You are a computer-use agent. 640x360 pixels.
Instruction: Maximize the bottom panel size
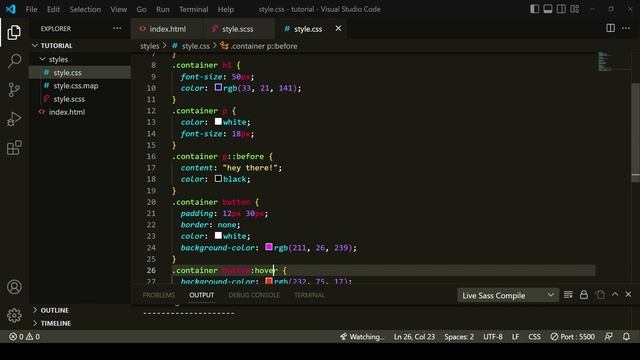(x=615, y=294)
